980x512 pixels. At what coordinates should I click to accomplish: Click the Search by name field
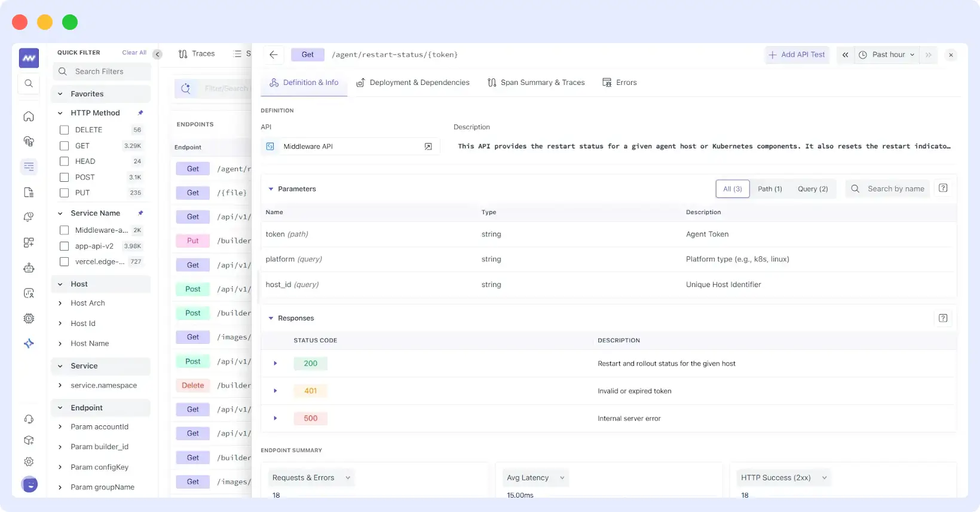click(x=888, y=189)
